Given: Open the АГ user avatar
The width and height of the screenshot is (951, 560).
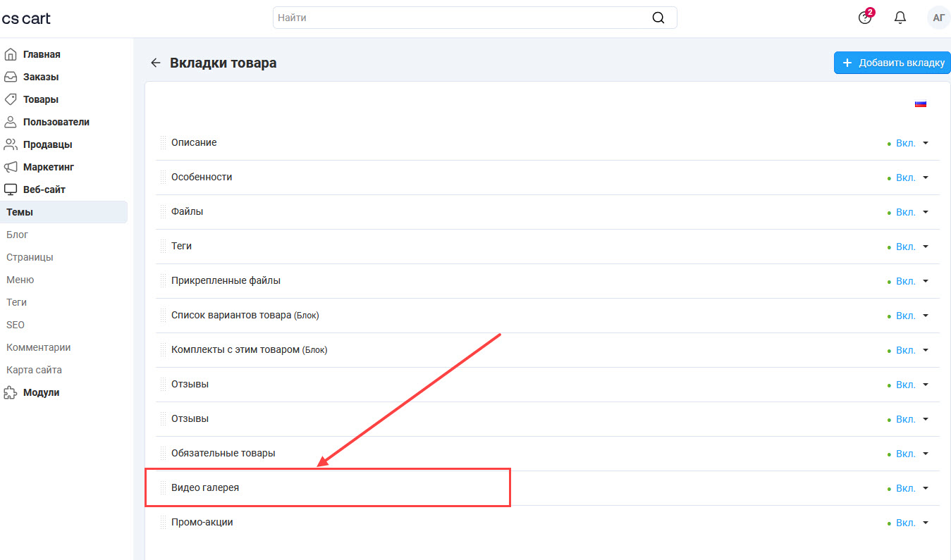Looking at the screenshot, I should 938,18.
